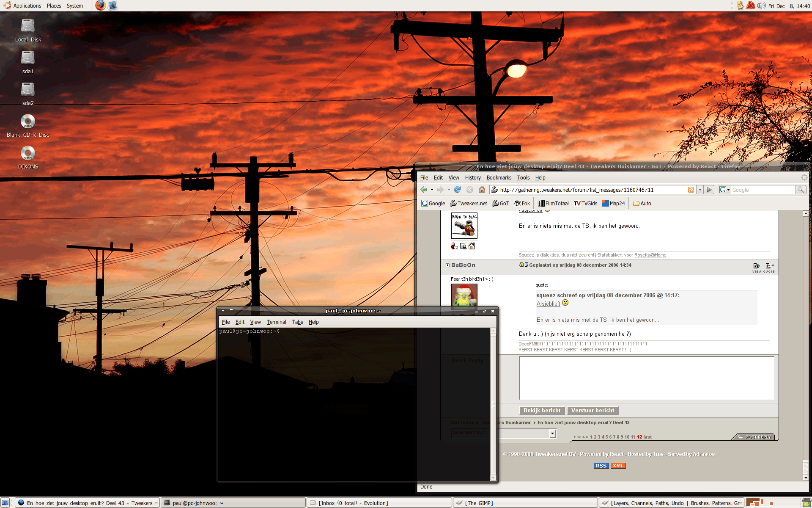This screenshot has width=812, height=508.
Task: Click the Firefox Reload page icon
Action: tap(457, 190)
